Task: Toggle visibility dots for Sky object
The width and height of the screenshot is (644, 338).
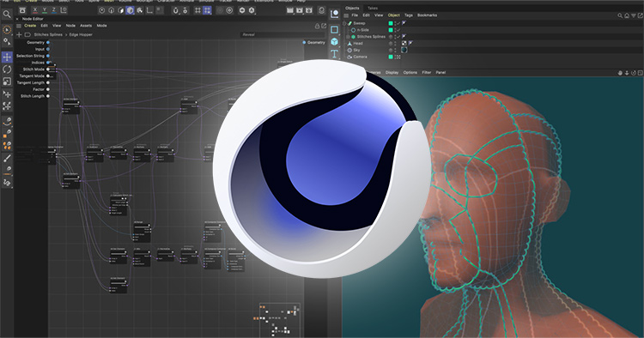Action: [x=396, y=50]
